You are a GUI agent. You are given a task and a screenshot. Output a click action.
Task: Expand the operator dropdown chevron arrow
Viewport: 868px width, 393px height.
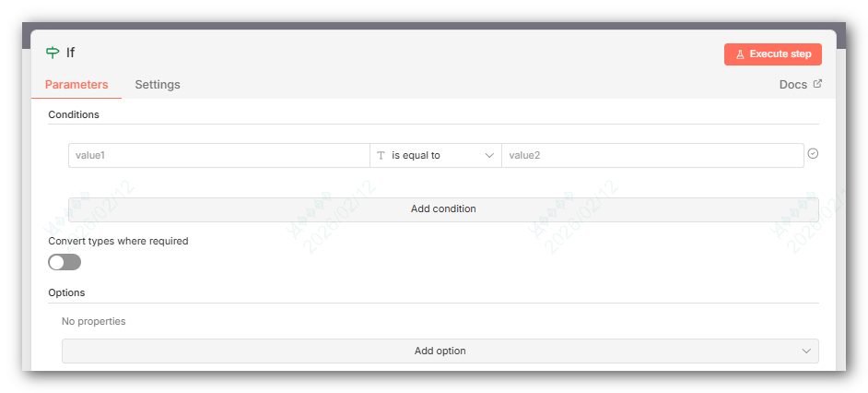click(489, 156)
